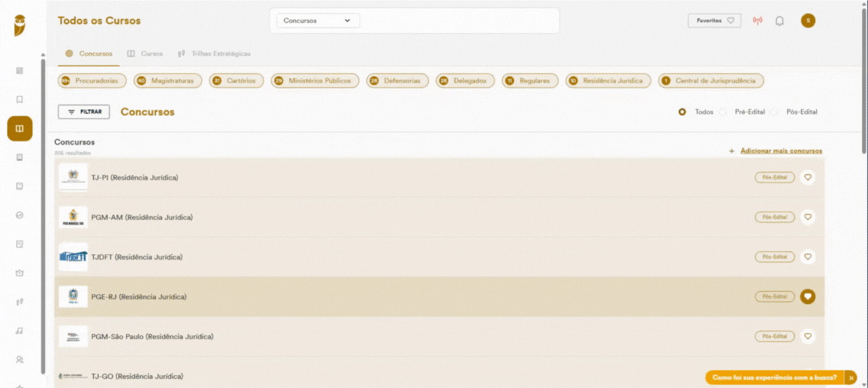This screenshot has height=388, width=868.
Task: Switch to the Concursos tab
Action: point(89,53)
